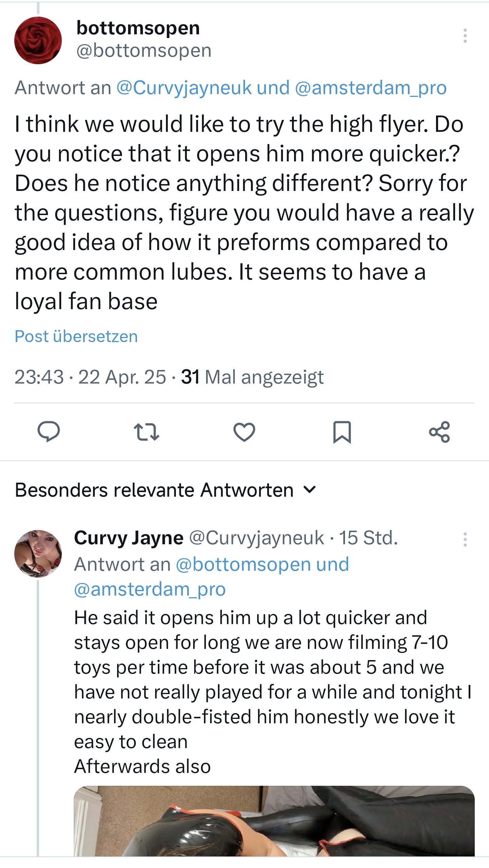Open three-dot menu on Curvy Jayne reply
489x868 pixels.
pyautogui.click(x=465, y=539)
